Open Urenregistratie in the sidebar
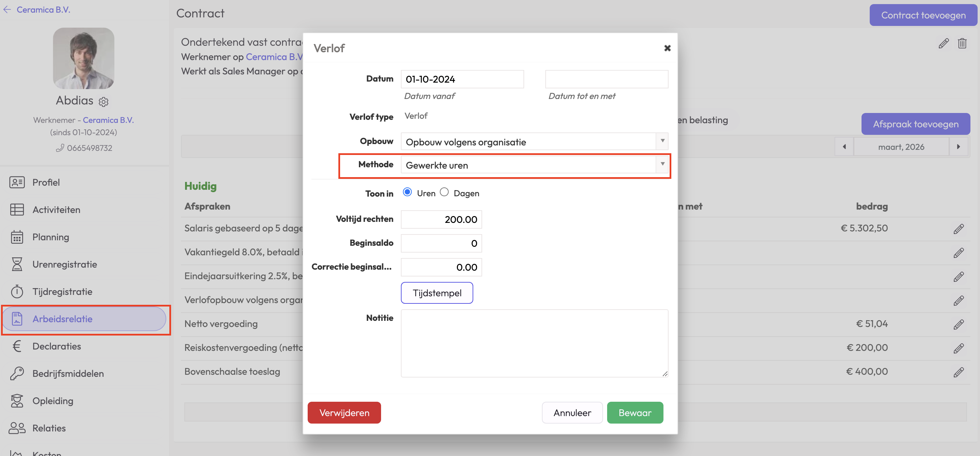The height and width of the screenshot is (456, 980). tap(64, 264)
